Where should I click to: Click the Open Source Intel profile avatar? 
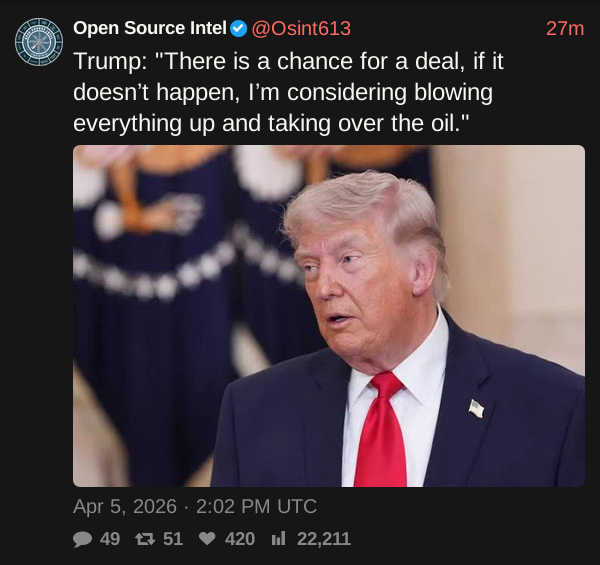[x=39, y=41]
